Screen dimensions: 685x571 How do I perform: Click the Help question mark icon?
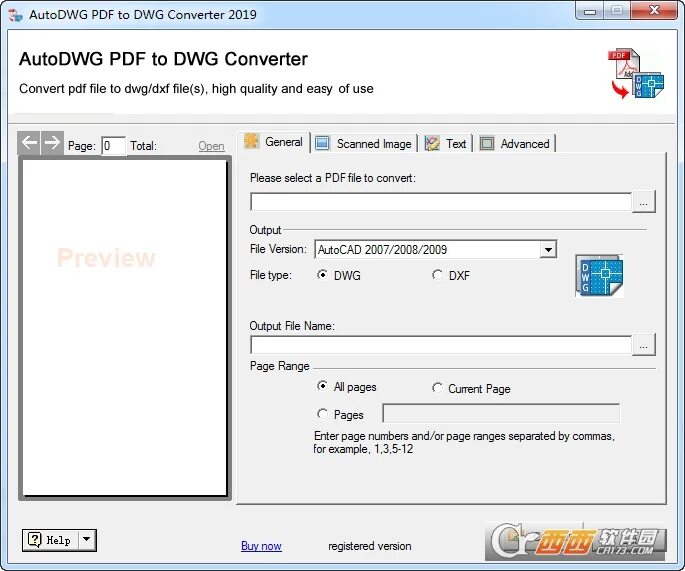click(x=35, y=540)
